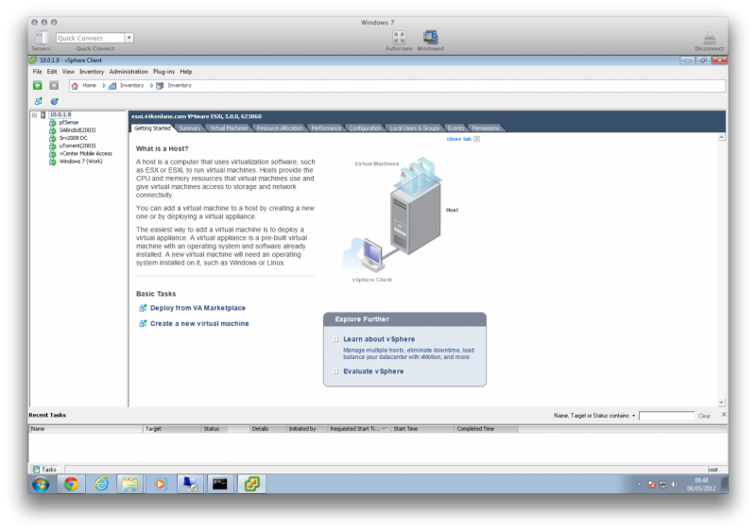Select the vCenter Mobile Access VM
The height and width of the screenshot is (532, 756).
(85, 153)
